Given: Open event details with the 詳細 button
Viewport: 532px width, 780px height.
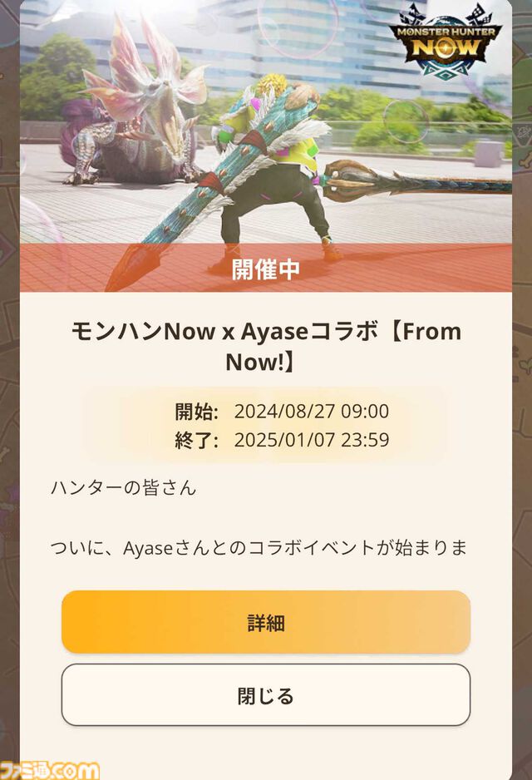Looking at the screenshot, I should pyautogui.click(x=266, y=622).
